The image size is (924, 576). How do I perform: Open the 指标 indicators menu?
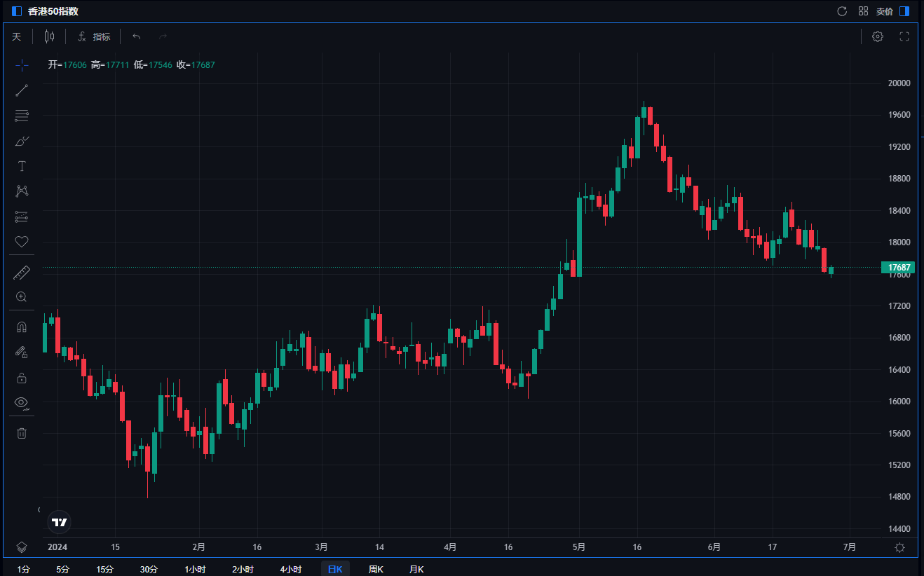tap(94, 36)
